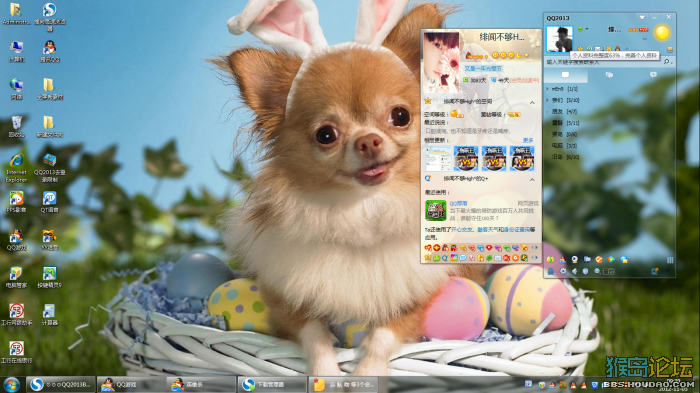Open Qzone star icon under QQ avatar
This screenshot has height=393, width=700.
pyautogui.click(x=580, y=49)
